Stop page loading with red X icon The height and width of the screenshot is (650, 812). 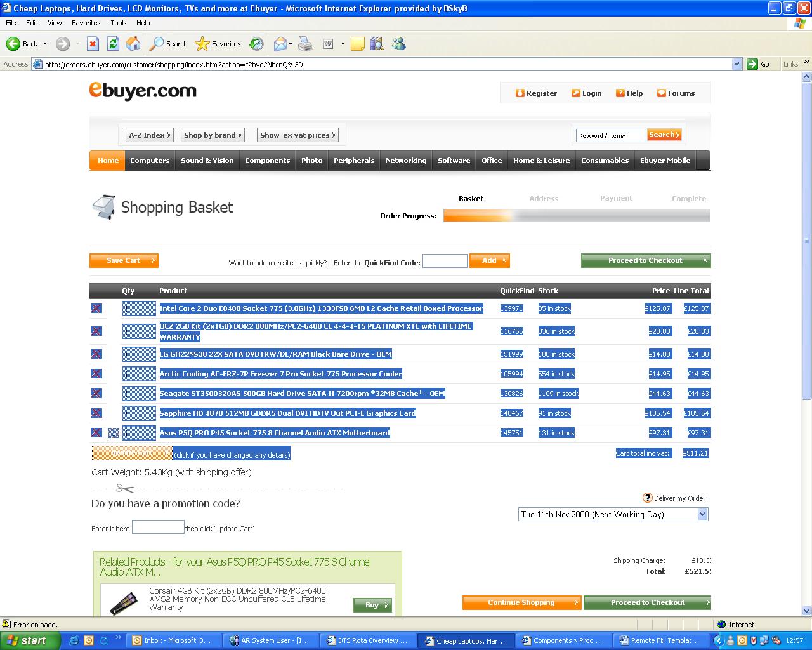pos(93,44)
